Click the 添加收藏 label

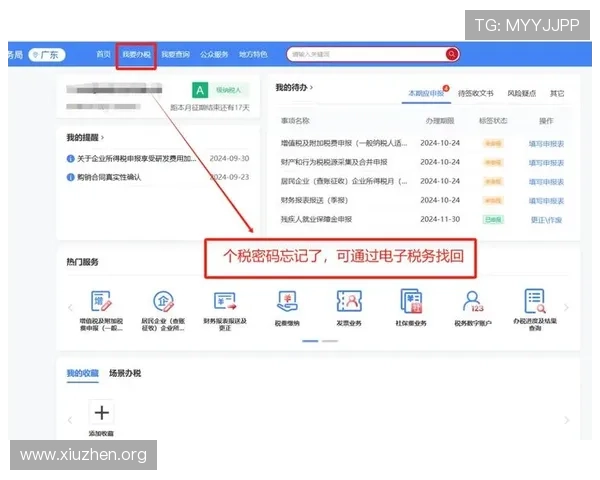coord(101,433)
